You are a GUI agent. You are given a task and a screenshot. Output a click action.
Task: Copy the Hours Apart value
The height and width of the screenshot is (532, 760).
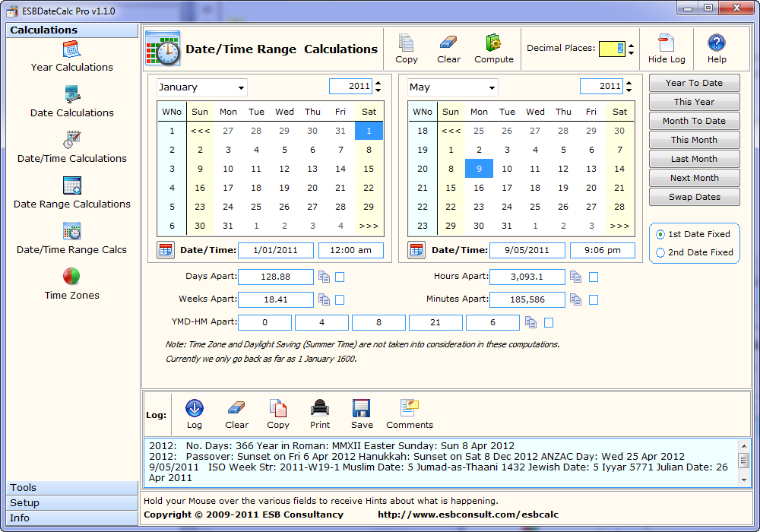pos(576,277)
